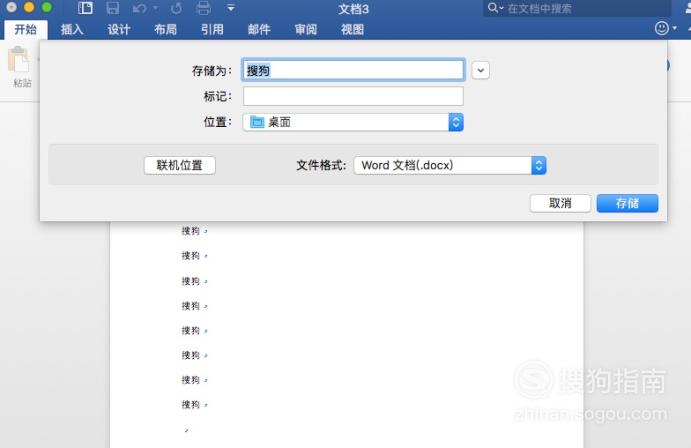Image resolution: width=691 pixels, height=448 pixels.
Task: Open the 开始 ribbon tab
Action: [x=26, y=30]
